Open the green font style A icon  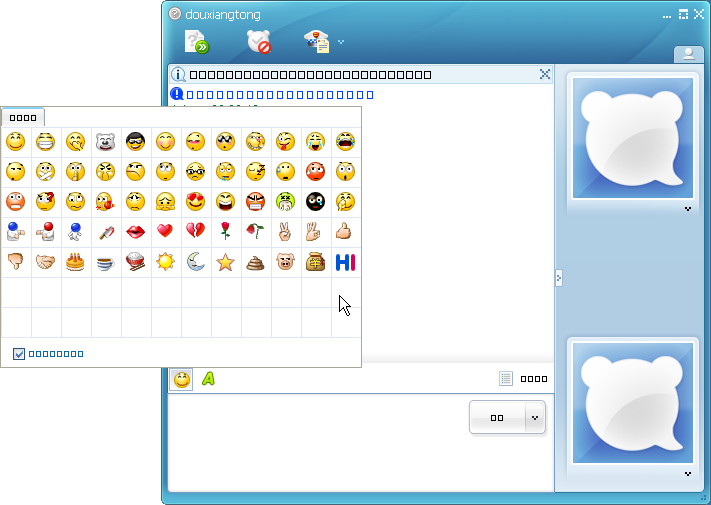coord(208,379)
